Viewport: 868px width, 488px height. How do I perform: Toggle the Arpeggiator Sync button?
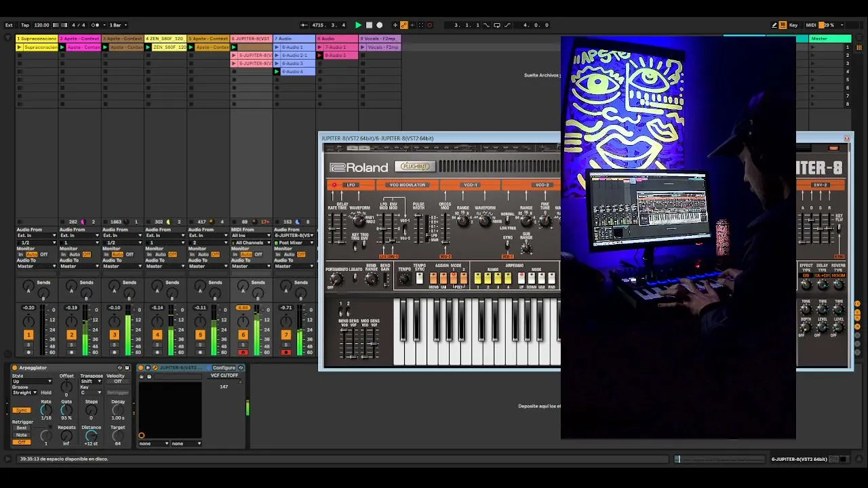pyautogui.click(x=22, y=411)
